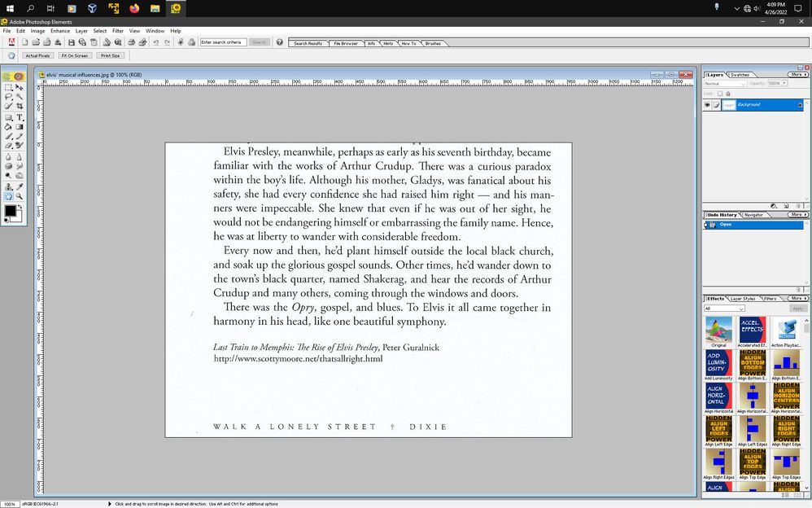Select the Open state in Undo History
This screenshot has width=812, height=508.
click(x=753, y=225)
